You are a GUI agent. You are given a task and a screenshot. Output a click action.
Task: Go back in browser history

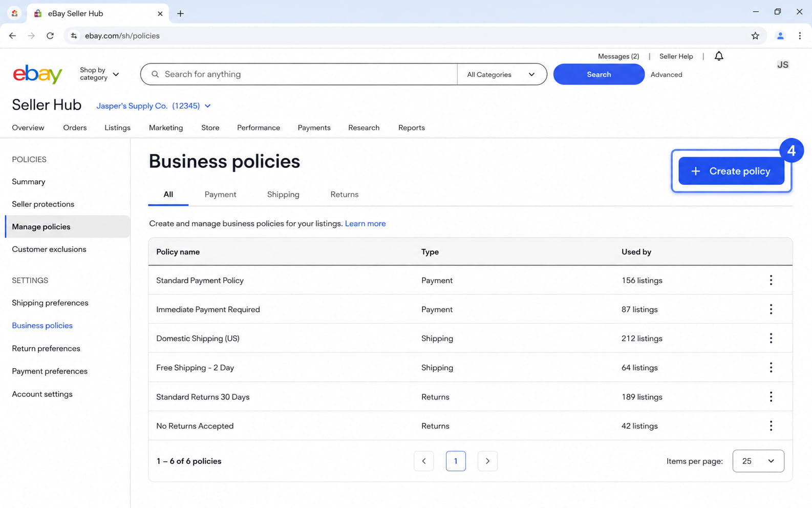tap(12, 36)
